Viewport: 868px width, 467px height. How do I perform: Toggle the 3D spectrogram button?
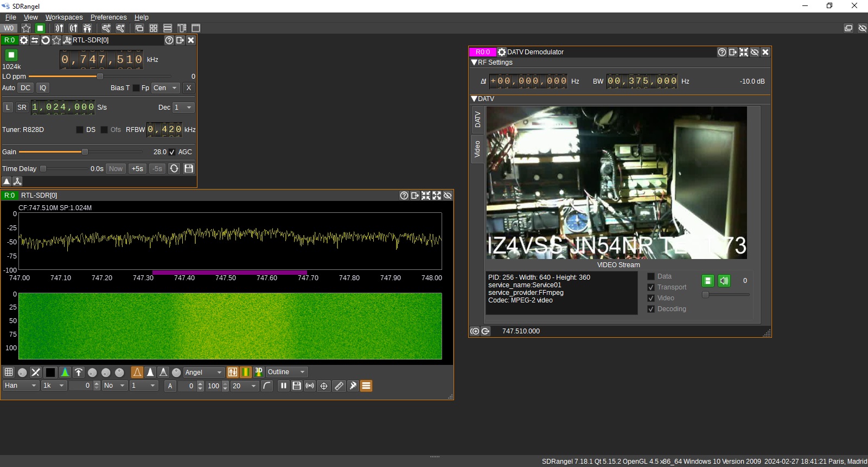tap(259, 372)
